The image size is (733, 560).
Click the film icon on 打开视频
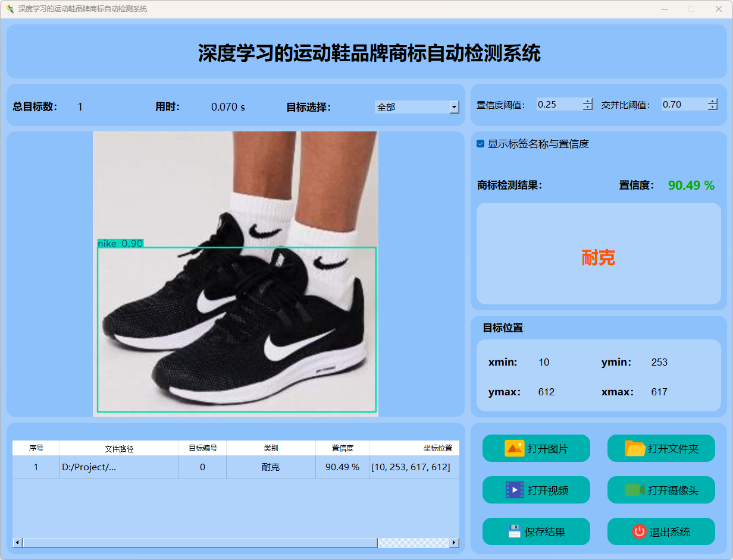[x=514, y=490]
